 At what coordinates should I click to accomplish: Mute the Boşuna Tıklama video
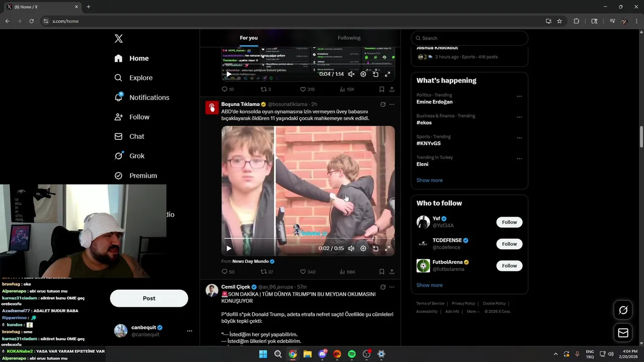(x=351, y=248)
